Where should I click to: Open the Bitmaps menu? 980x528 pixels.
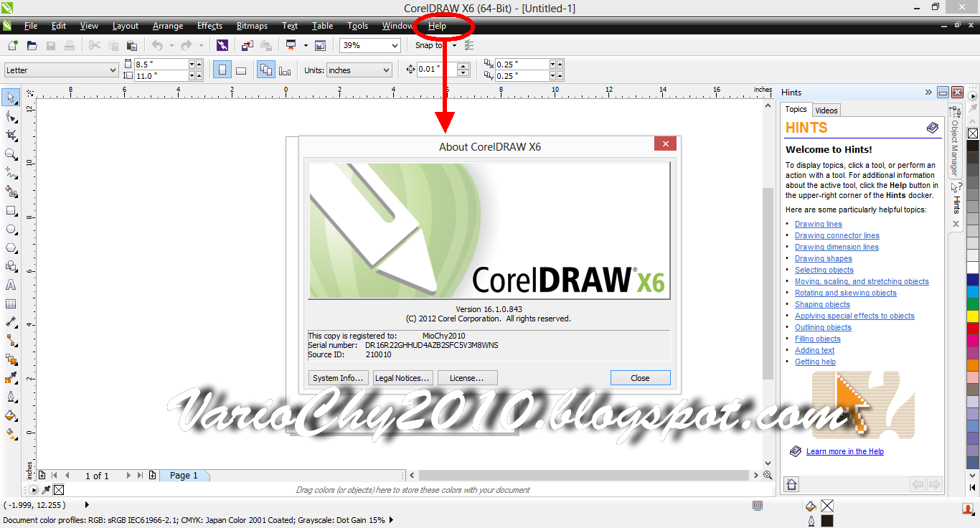pos(252,26)
